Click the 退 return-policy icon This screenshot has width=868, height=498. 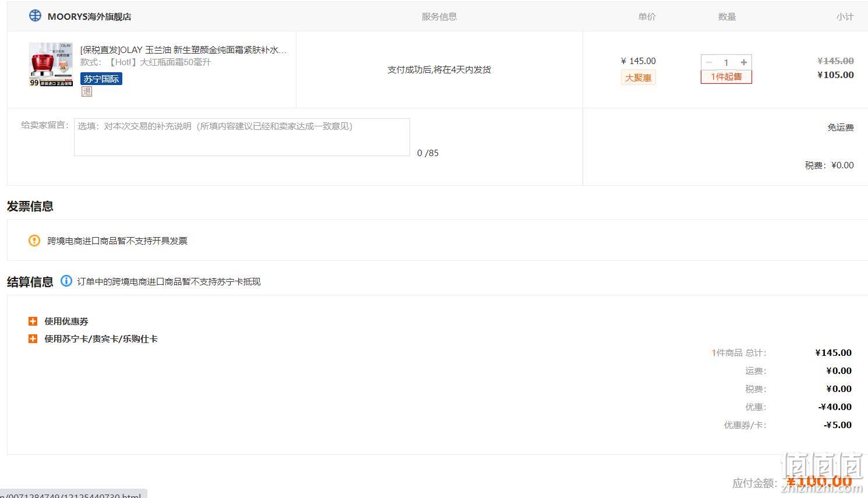(x=87, y=91)
